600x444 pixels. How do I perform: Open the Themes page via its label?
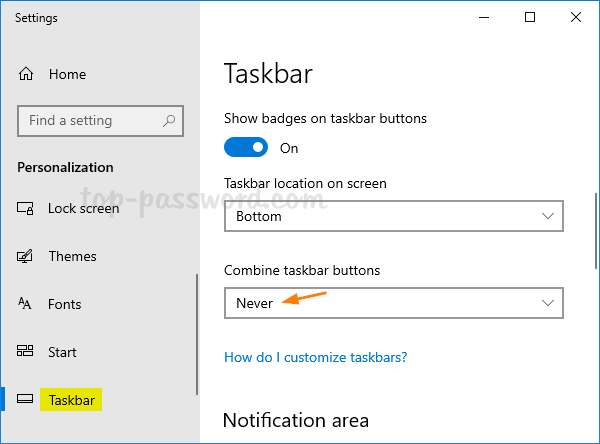point(72,256)
